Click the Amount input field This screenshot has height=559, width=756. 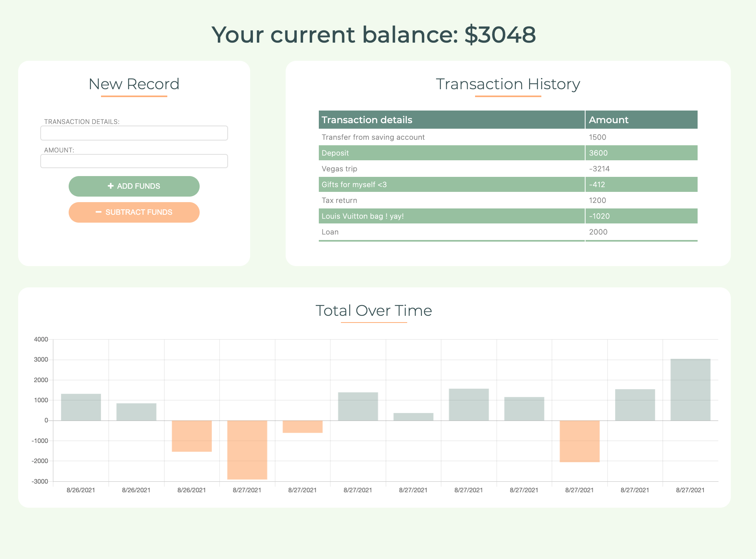pos(134,161)
